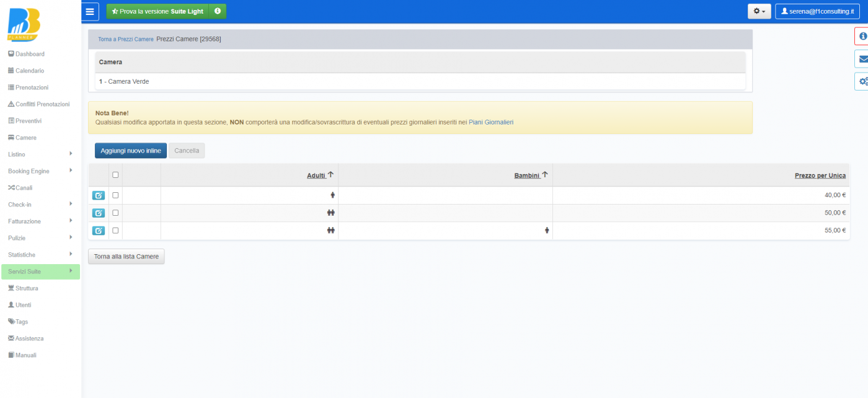868x398 pixels.
Task: Edit the 55,00 € price row
Action: [99, 231]
